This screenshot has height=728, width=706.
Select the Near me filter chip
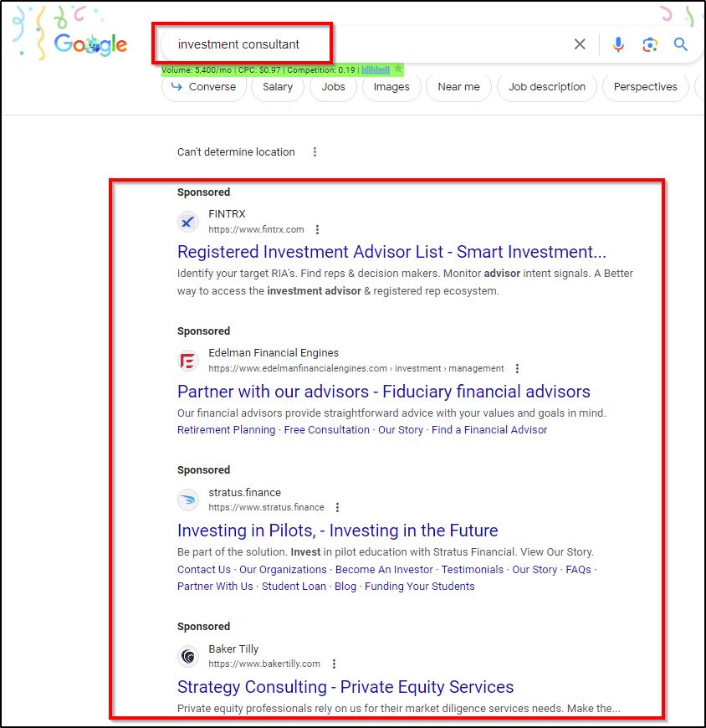click(x=458, y=87)
